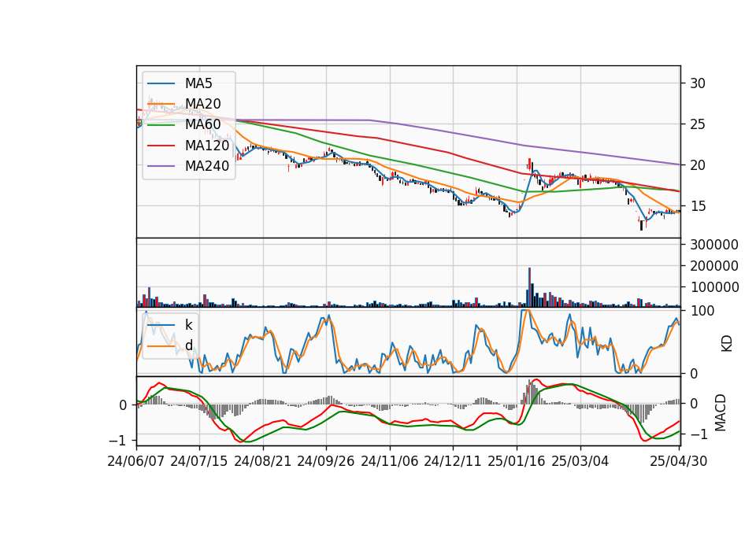Click the MACD axis title
The image size is (756, 543).
click(x=721, y=412)
